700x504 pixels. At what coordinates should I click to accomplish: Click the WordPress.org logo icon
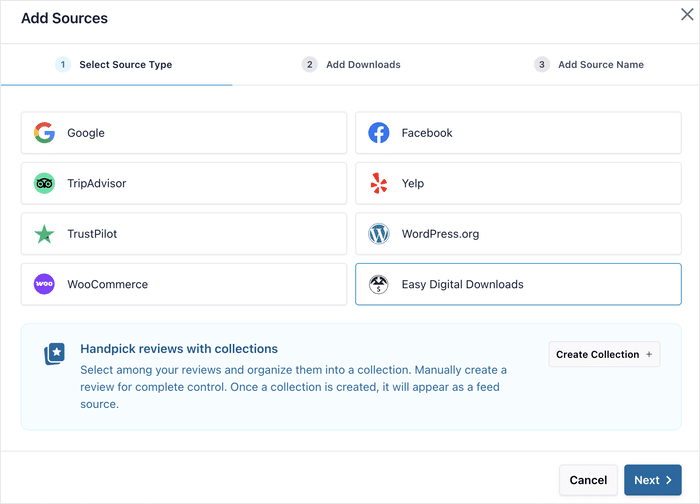click(x=379, y=233)
